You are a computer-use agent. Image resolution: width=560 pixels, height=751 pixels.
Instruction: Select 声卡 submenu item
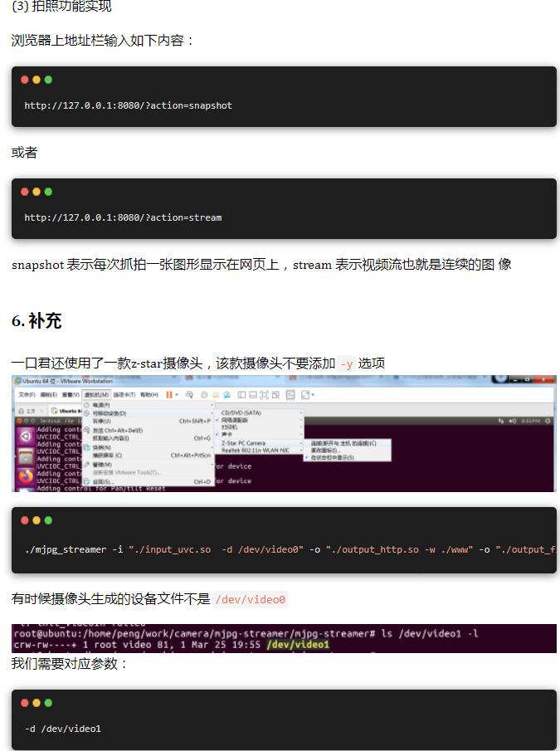[260, 434]
